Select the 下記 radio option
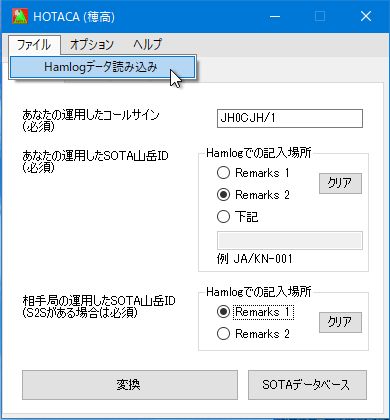This screenshot has width=390, height=420. click(237, 217)
